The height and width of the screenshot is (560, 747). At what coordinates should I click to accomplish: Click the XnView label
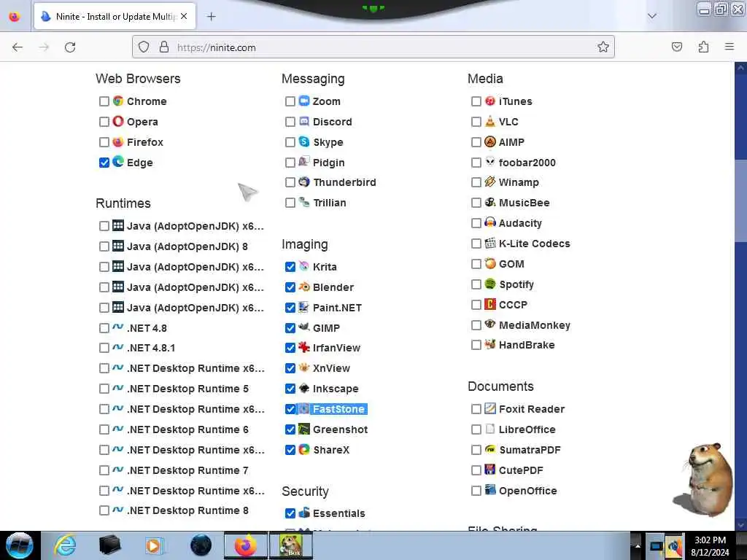point(331,368)
